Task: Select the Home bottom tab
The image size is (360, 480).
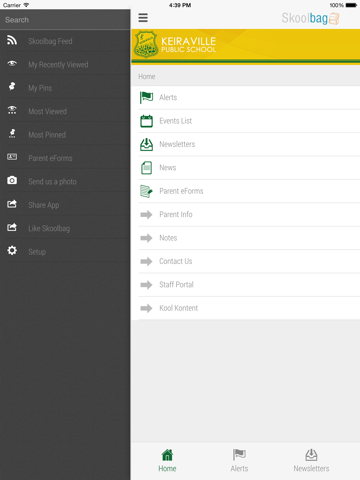Action: [x=167, y=461]
